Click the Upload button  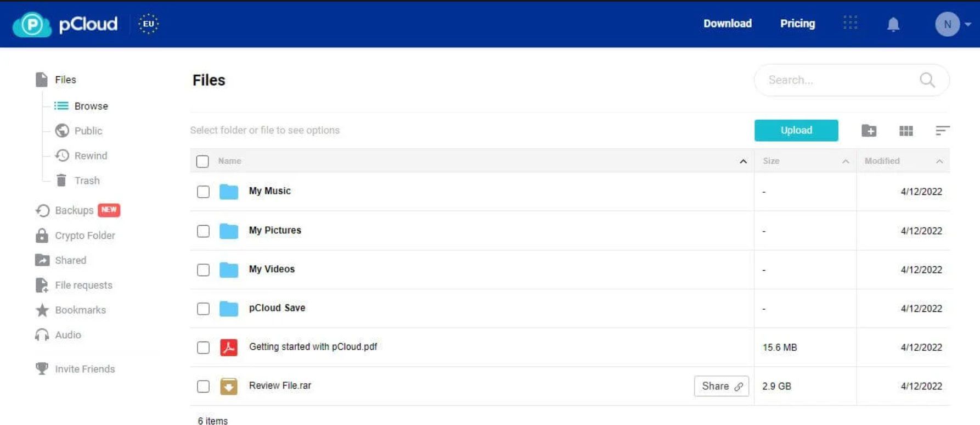[796, 130]
